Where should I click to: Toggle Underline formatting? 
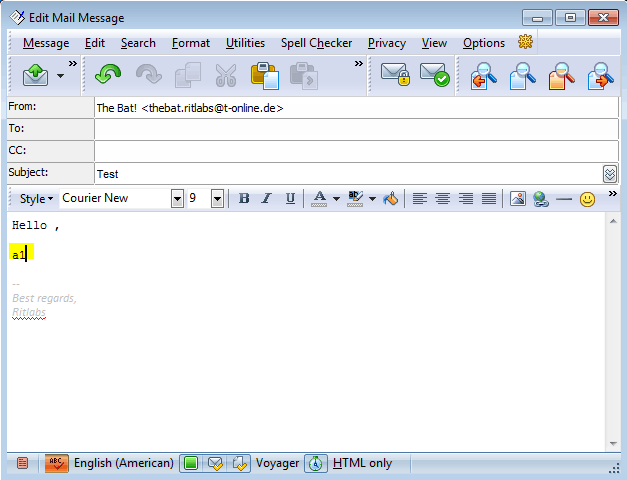click(290, 198)
